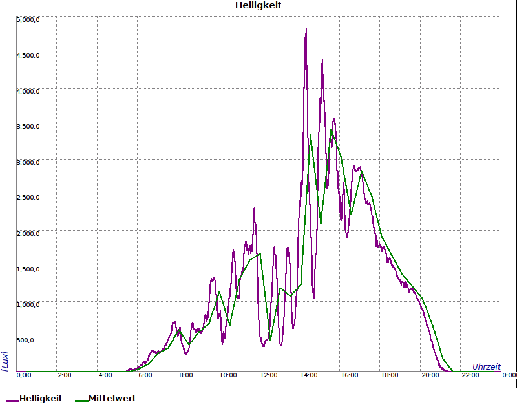Click the 5,000,0 y-axis value
This screenshot has width=517, height=420.
pyautogui.click(x=28, y=20)
